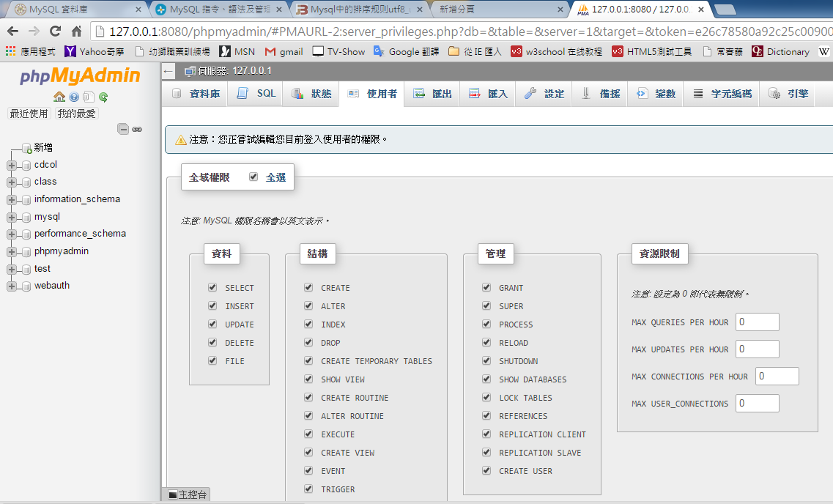Screen dimensions: 833x504
Task: Click the 伺服器: 127.0.0.1 breadcrumb link
Action: 234,70
